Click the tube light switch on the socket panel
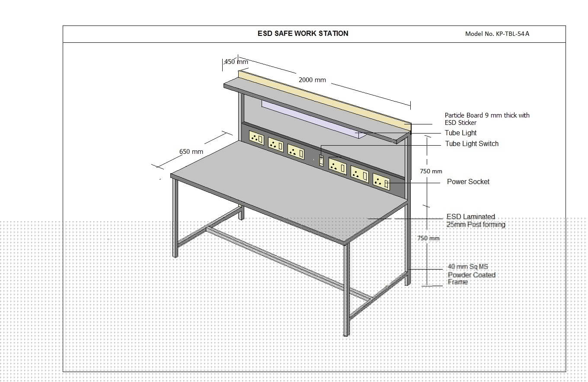The height and width of the screenshot is (382, 588). pos(321,160)
